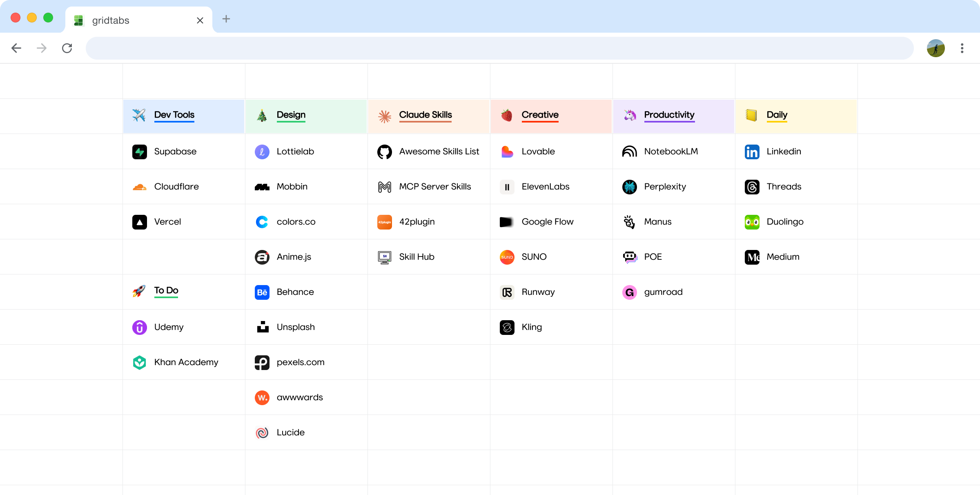Open the browser three-dot menu
Viewport: 980px width, 495px height.
tap(962, 48)
